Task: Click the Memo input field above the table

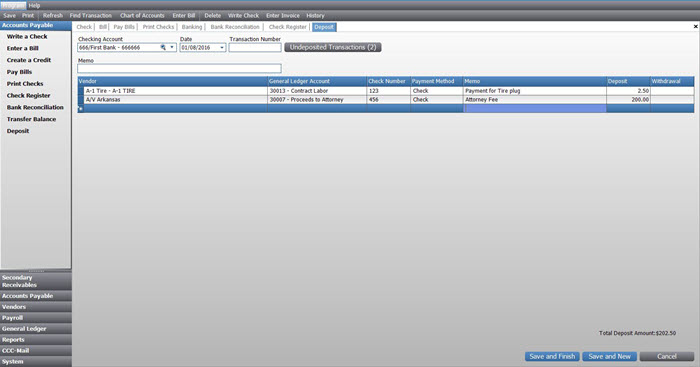Action: (x=179, y=68)
